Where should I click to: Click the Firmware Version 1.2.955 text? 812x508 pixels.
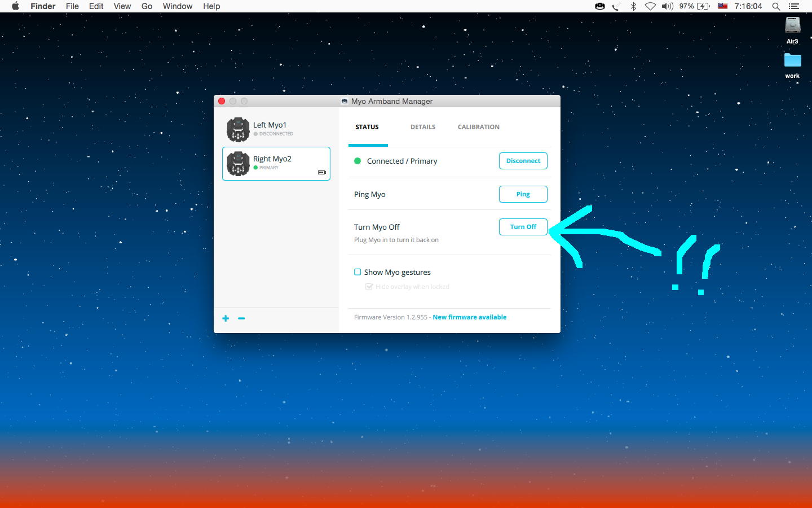point(391,317)
